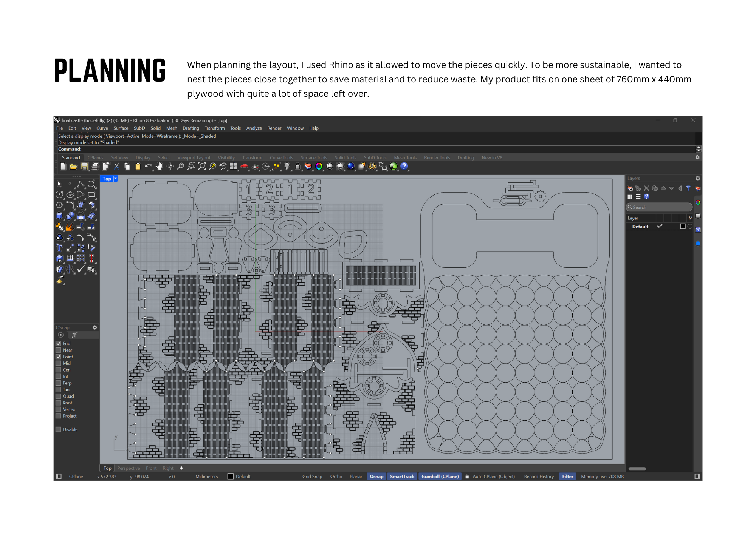Screen dimensions: 756x534
Task: Click the Explode tool icon
Action: click(70, 227)
